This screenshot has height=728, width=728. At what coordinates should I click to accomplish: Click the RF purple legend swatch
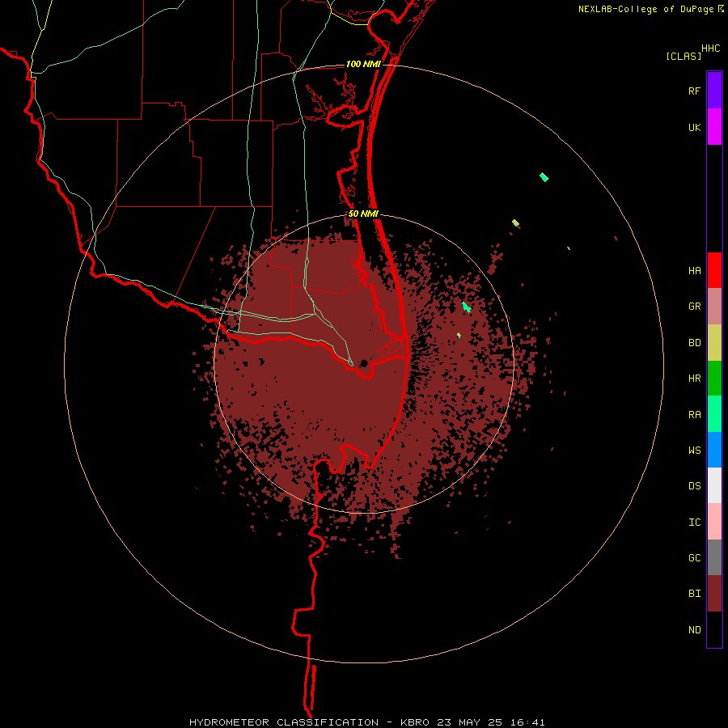click(714, 91)
